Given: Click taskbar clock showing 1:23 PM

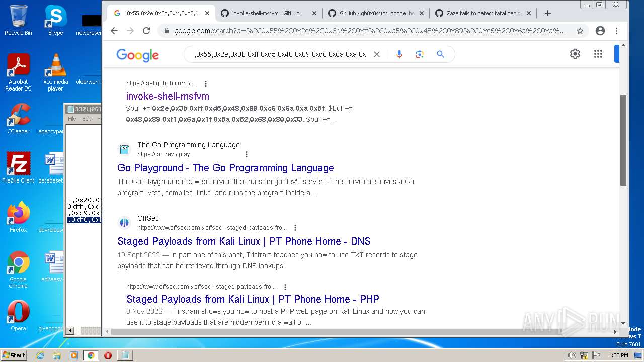Looking at the screenshot, I should pos(618,355).
